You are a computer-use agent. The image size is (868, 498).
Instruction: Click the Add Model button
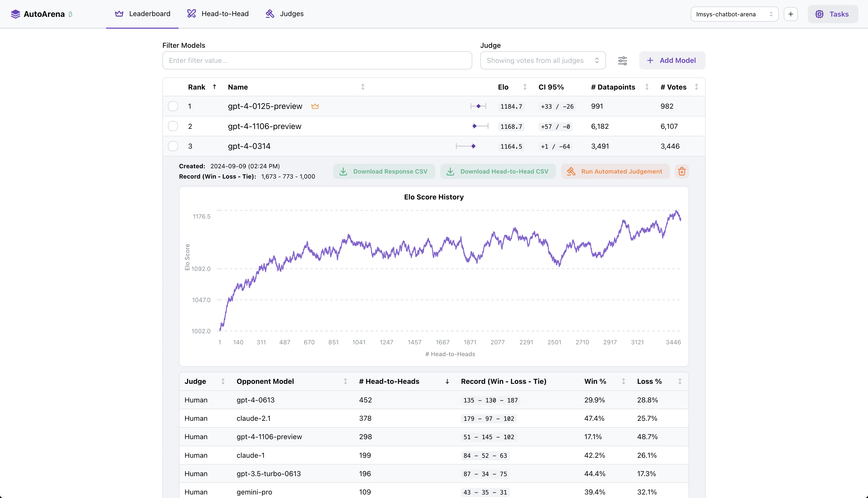(672, 61)
